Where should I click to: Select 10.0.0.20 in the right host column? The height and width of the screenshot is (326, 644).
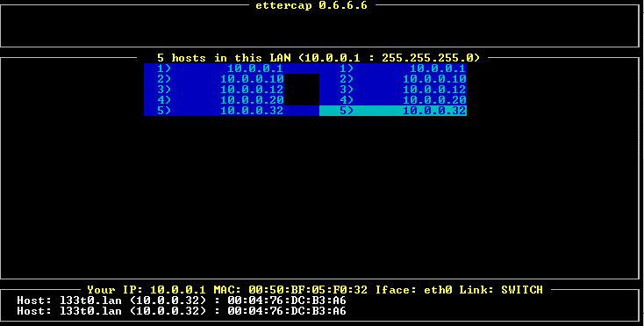393,100
